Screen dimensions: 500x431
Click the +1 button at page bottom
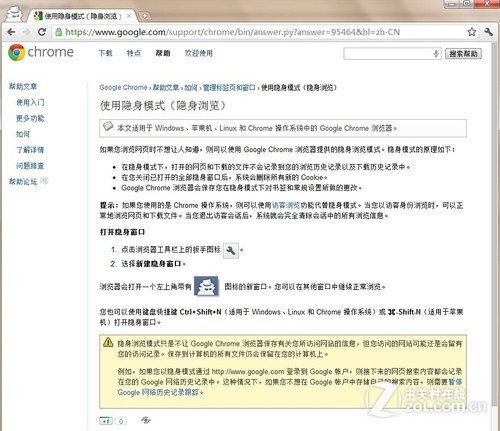pyautogui.click(x=106, y=421)
